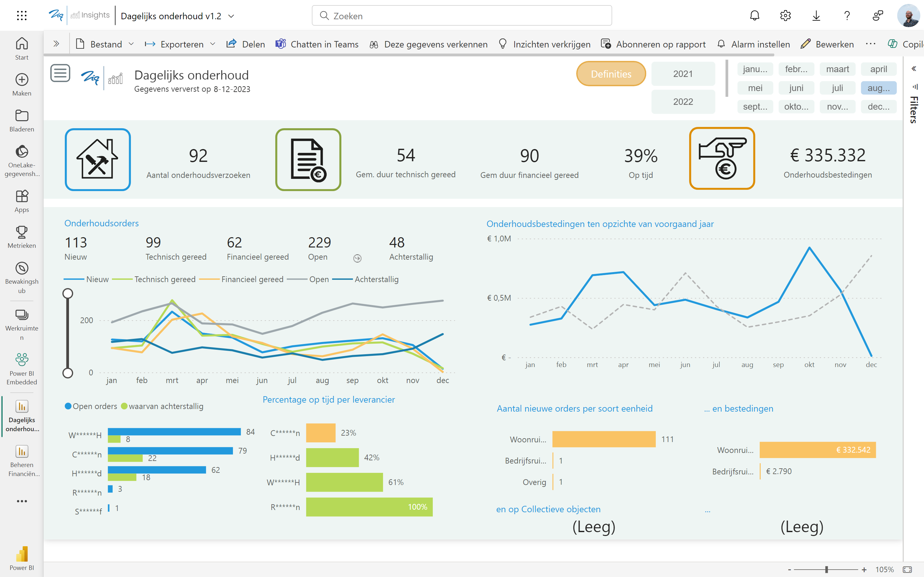Click the download arrow icon in header

816,16
